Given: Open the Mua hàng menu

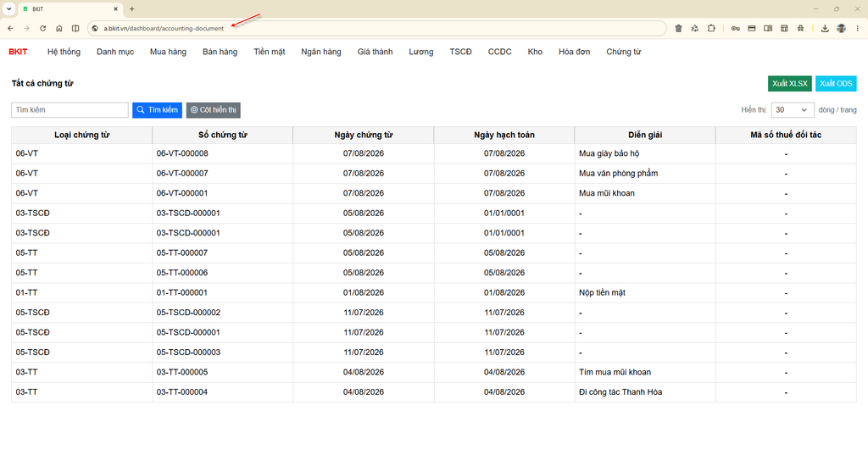Looking at the screenshot, I should coord(169,52).
